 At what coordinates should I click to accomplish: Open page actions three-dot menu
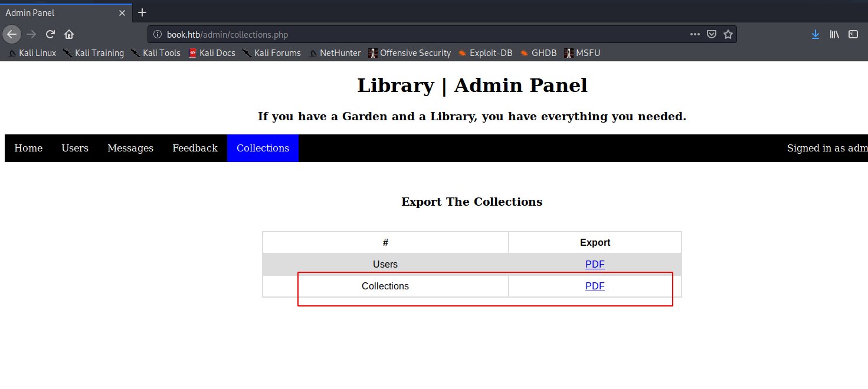tap(695, 34)
